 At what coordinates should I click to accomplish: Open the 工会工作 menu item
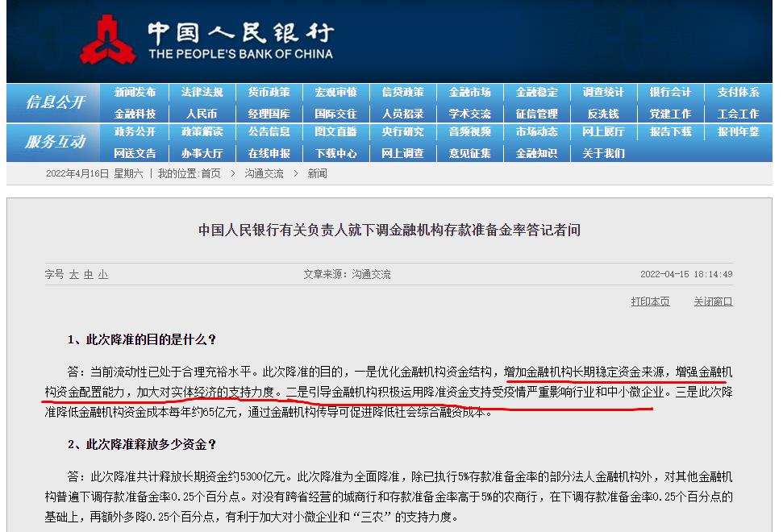pyautogui.click(x=738, y=114)
